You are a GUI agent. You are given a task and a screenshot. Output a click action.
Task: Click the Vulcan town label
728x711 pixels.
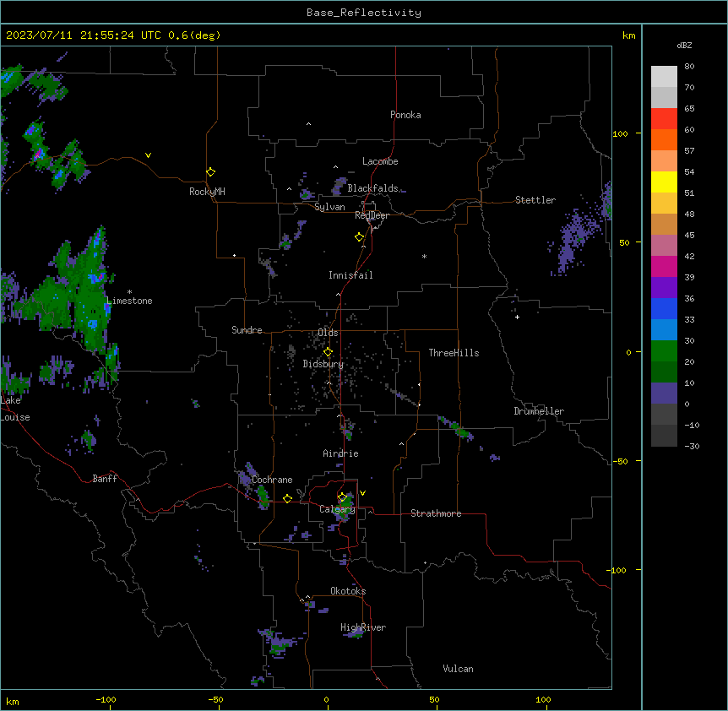click(458, 669)
